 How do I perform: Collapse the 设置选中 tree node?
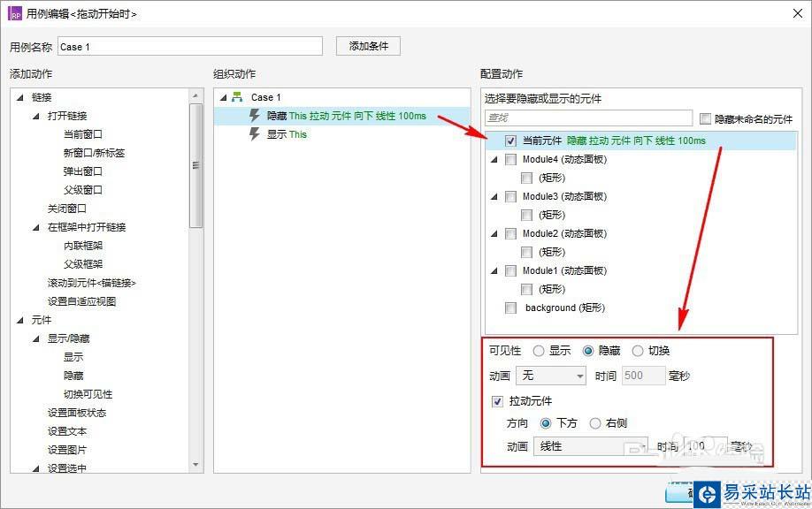36,468
